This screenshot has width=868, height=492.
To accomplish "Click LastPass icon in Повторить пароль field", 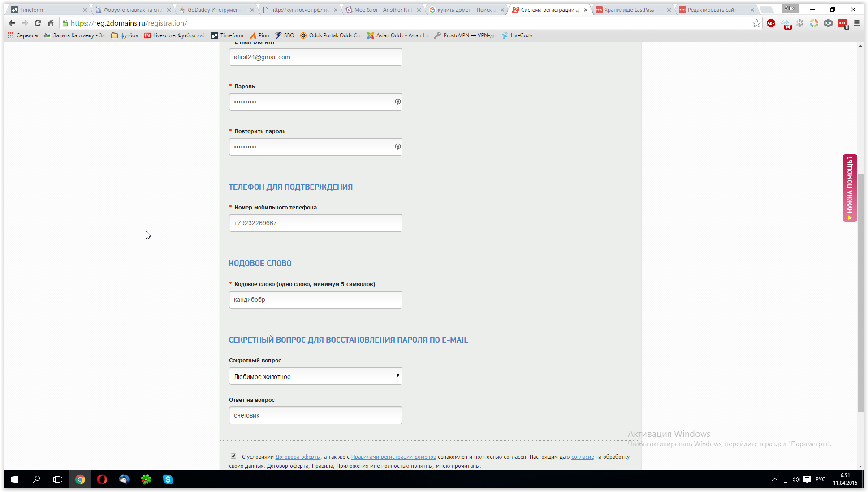I will 397,147.
